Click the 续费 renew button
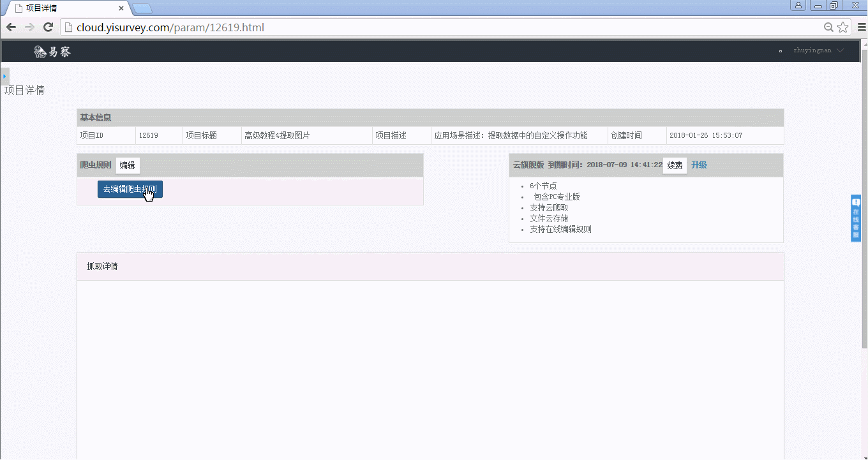Screen dimensions: 868x460 coord(675,165)
